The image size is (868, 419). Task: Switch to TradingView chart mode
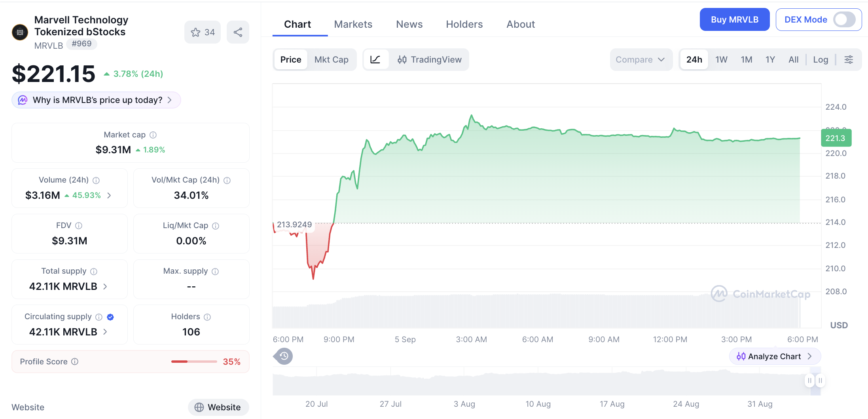pyautogui.click(x=430, y=59)
